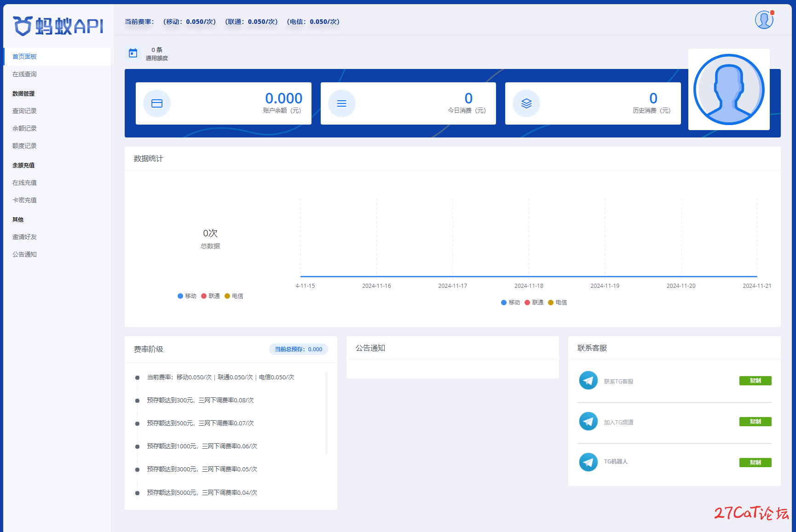Open 在线充值 in the sidebar
796x532 pixels.
[x=57, y=183]
